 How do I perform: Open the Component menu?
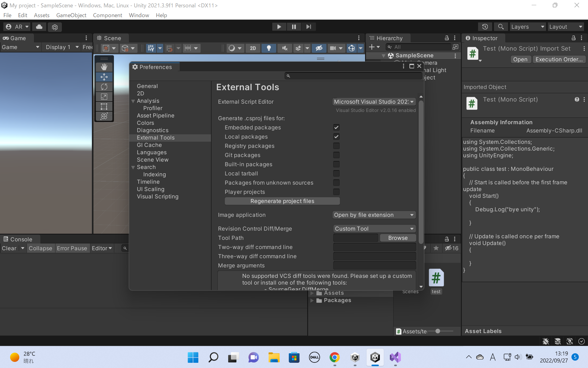107,15
